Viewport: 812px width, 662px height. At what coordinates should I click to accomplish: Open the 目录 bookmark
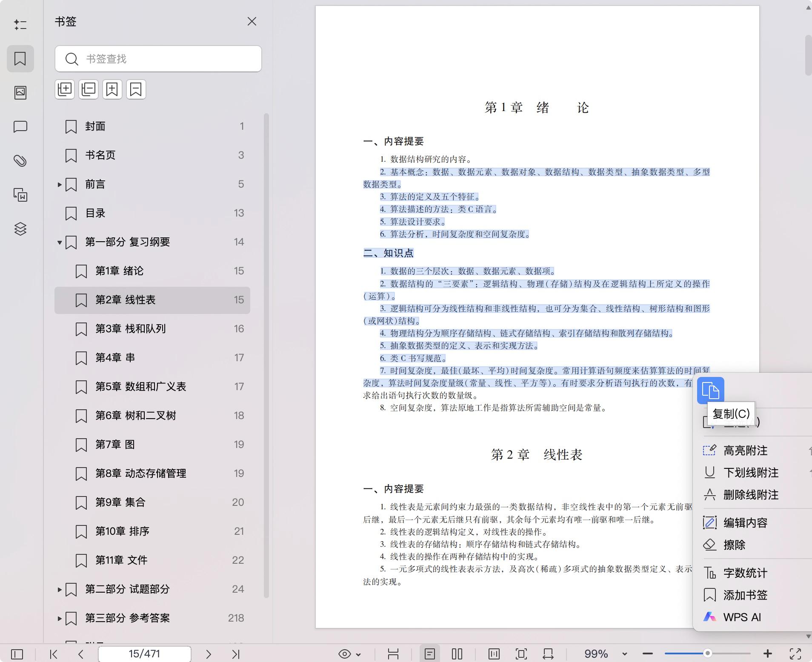(x=152, y=213)
